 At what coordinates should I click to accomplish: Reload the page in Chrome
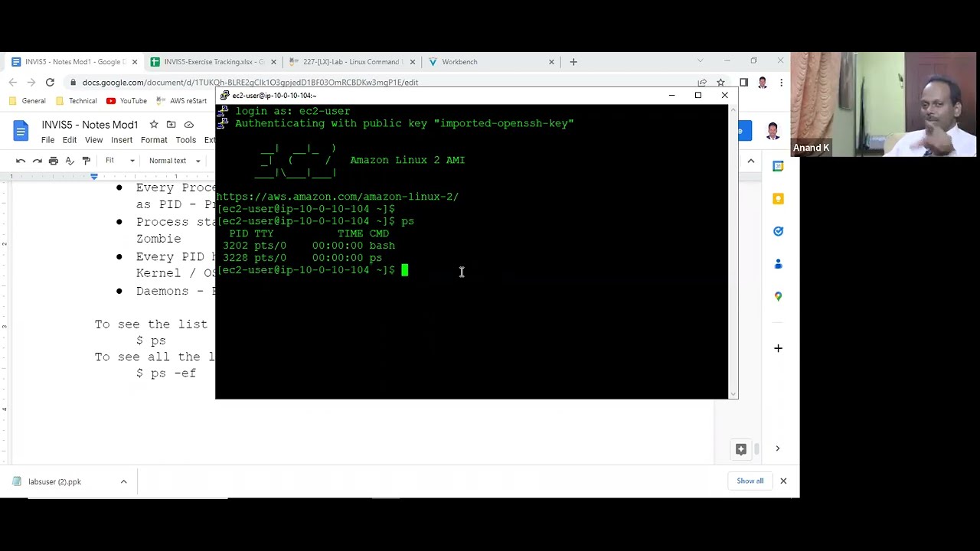(x=50, y=82)
